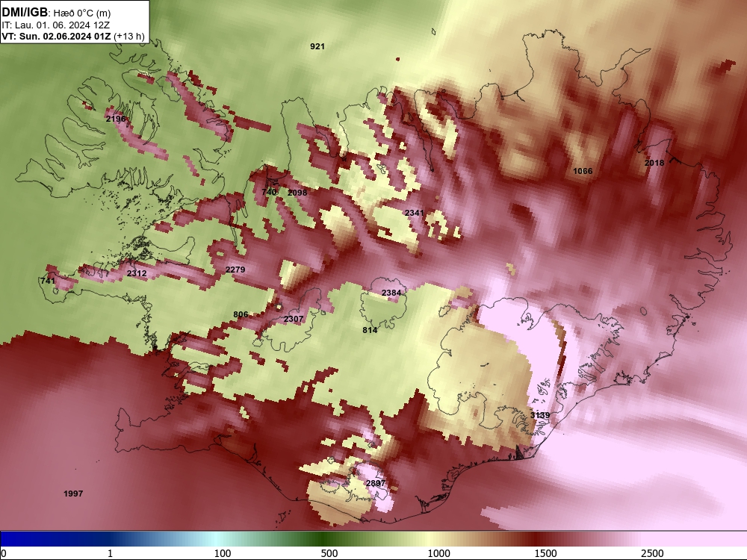Select the 2307 height label
The width and height of the screenshot is (747, 560).
pos(294,319)
